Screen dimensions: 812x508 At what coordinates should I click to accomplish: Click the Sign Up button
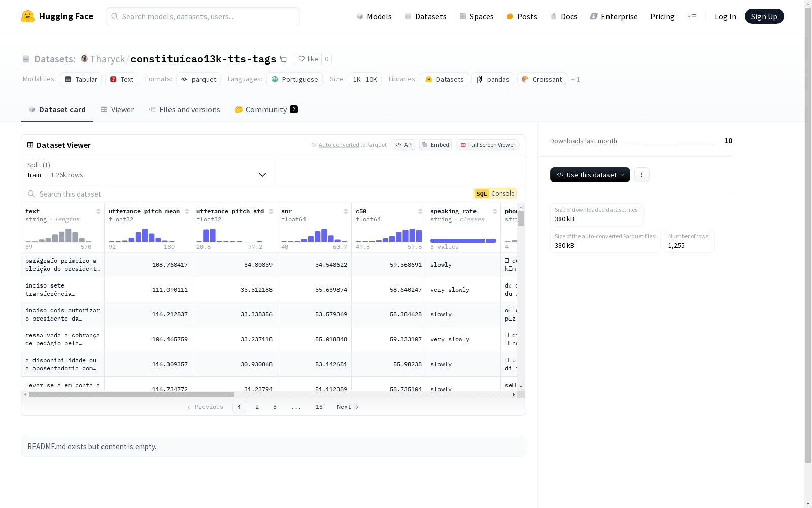click(x=764, y=16)
